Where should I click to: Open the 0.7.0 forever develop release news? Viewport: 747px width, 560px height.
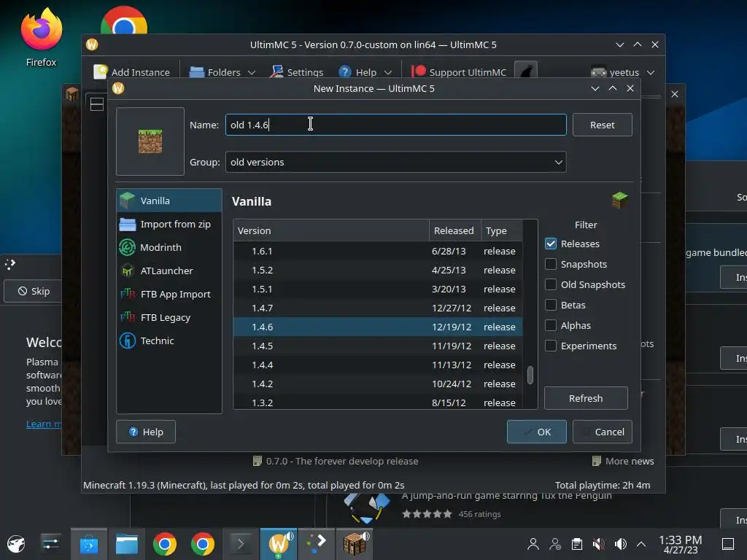click(336, 461)
